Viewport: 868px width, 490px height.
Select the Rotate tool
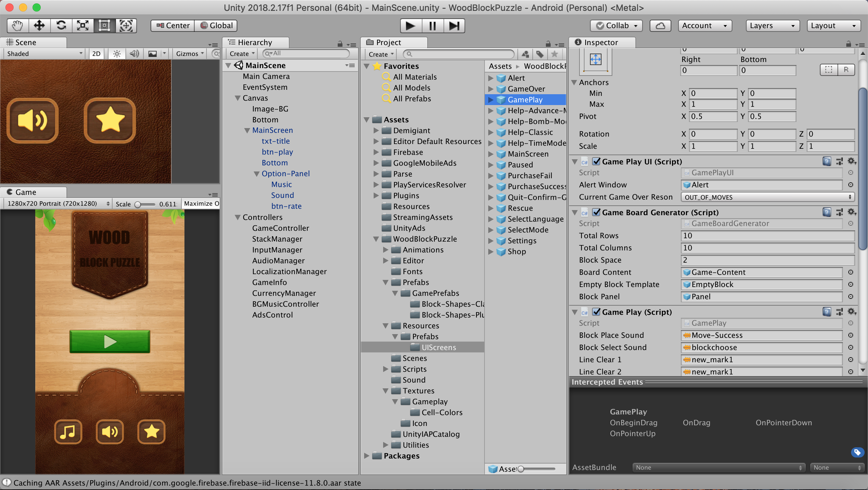(61, 25)
